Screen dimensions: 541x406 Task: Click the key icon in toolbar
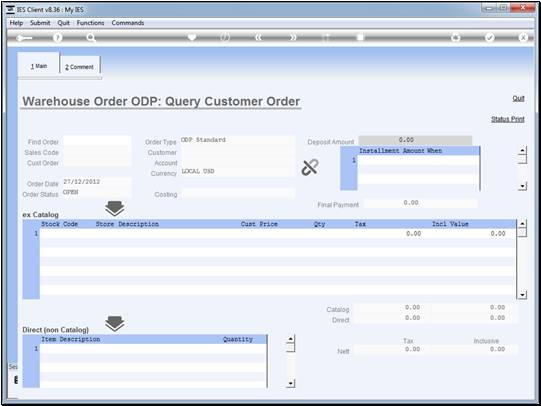pos(24,38)
